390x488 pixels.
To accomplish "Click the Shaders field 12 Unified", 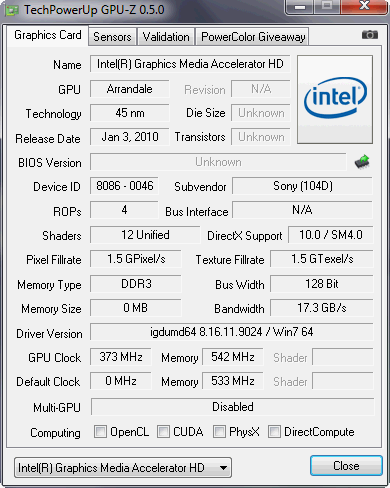I will click(145, 235).
